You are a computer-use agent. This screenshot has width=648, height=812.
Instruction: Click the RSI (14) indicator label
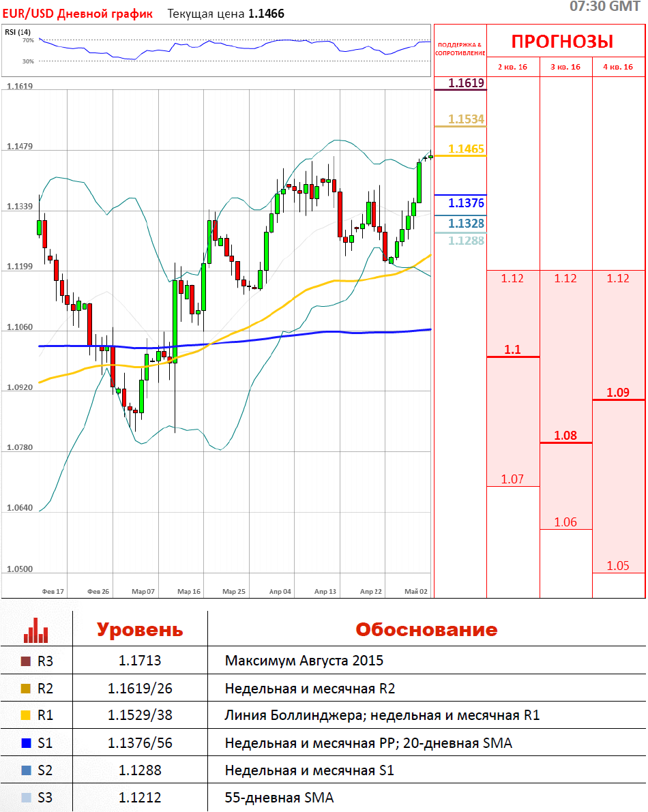coord(18,32)
